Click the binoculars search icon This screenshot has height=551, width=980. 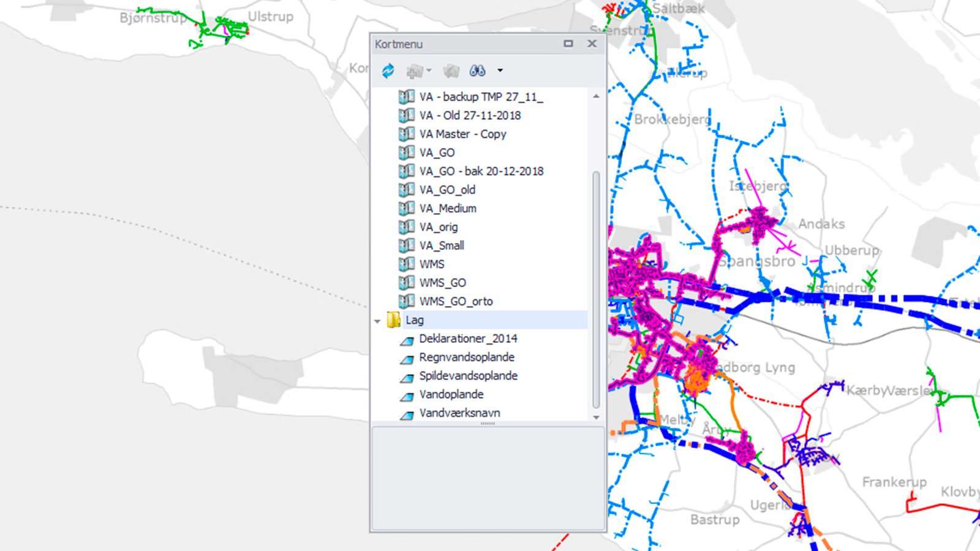point(477,71)
